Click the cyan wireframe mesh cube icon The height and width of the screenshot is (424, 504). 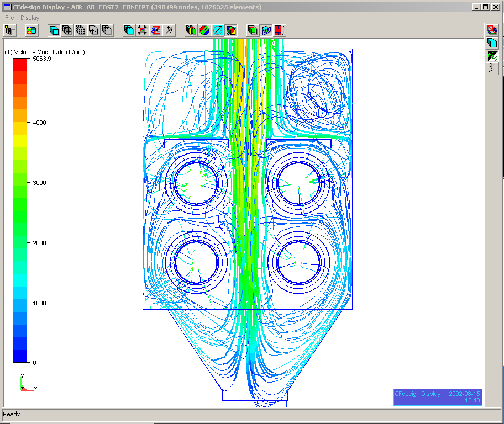(129, 30)
